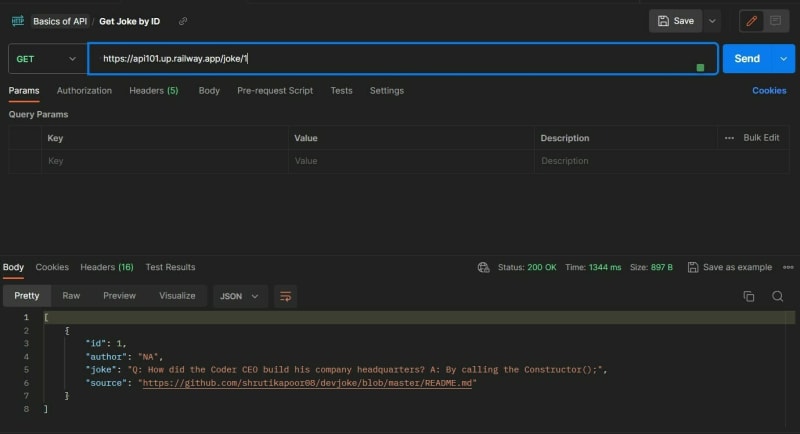Open the pencil edit mode icon
Screen dimensions: 800x434
tap(751, 21)
